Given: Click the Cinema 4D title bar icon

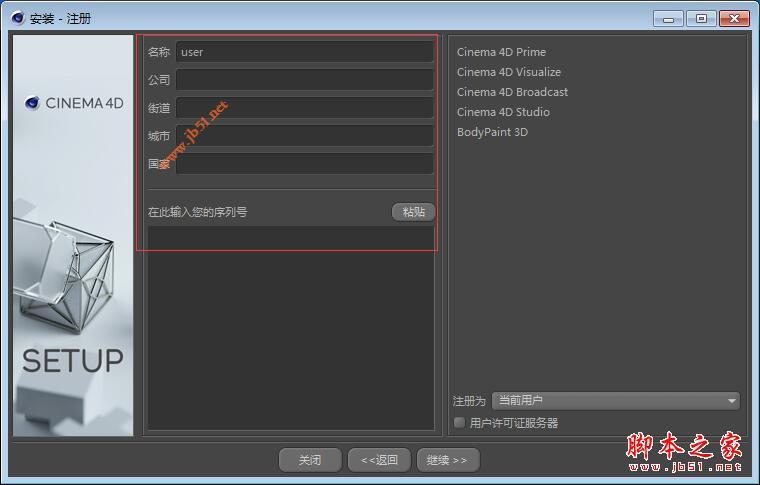Looking at the screenshot, I should coord(18,18).
